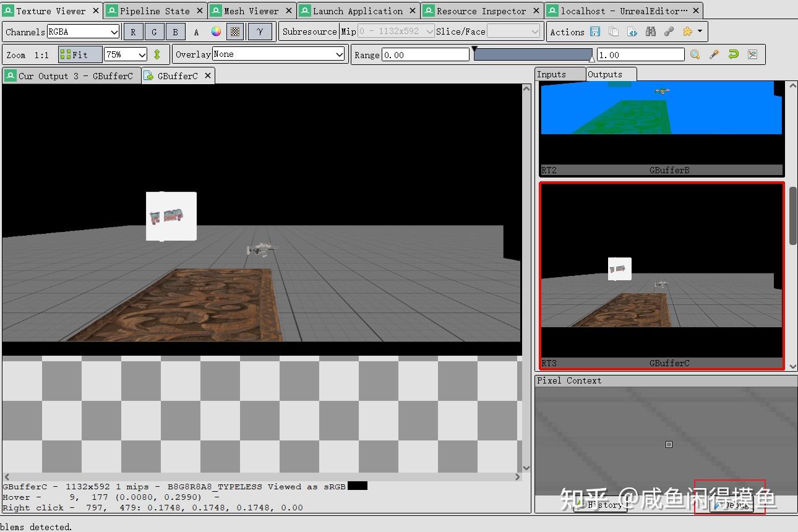Click the History button in Pixel Context
The height and width of the screenshot is (532, 798).
pyautogui.click(x=600, y=505)
